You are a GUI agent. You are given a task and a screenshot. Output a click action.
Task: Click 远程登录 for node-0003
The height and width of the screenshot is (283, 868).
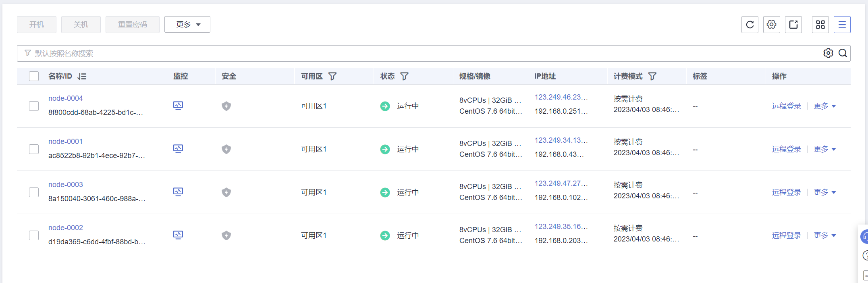(786, 192)
